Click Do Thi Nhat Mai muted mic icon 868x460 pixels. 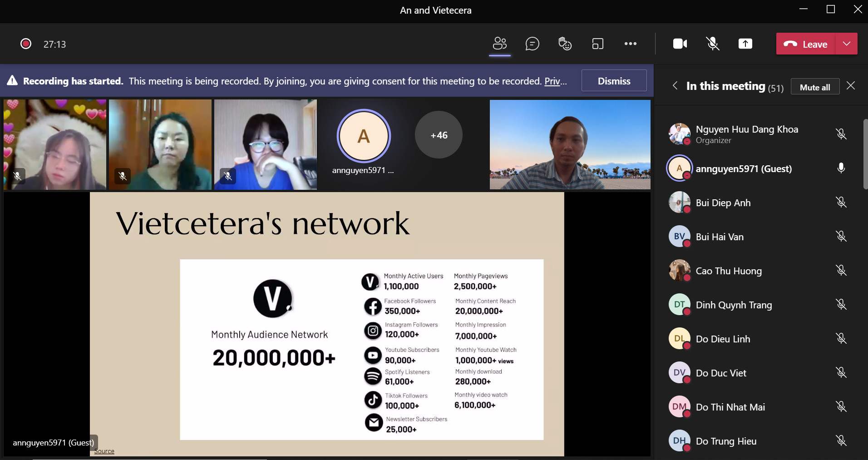pyautogui.click(x=841, y=406)
